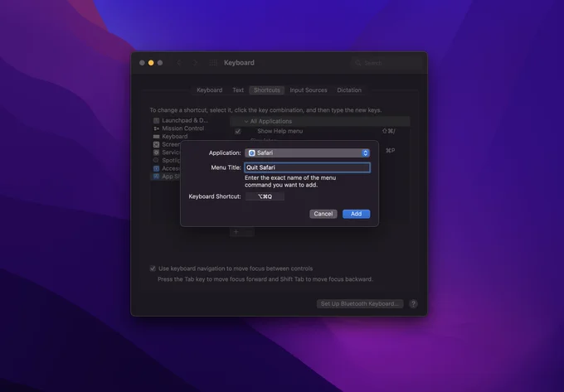Open the Dictation tab
The height and width of the screenshot is (392, 564).
[x=349, y=90]
